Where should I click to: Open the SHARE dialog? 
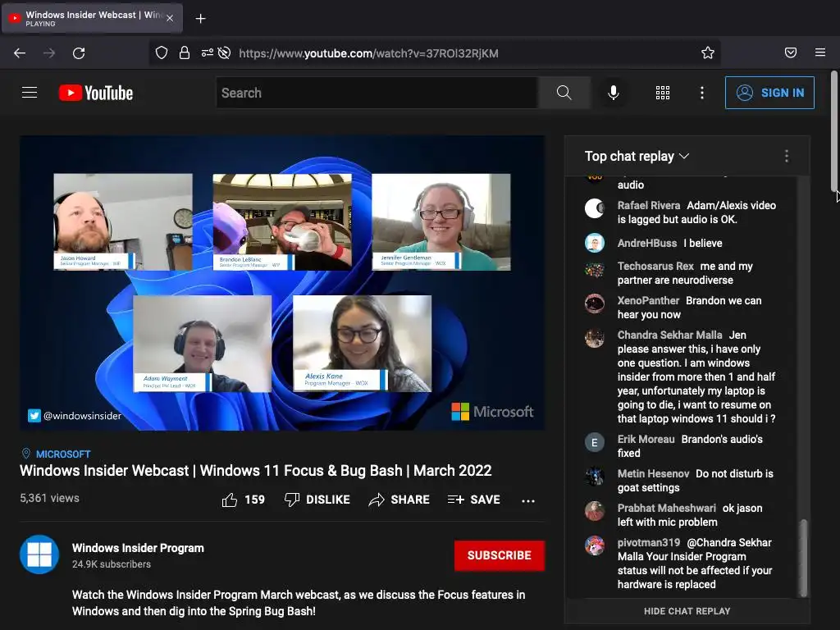tap(399, 500)
